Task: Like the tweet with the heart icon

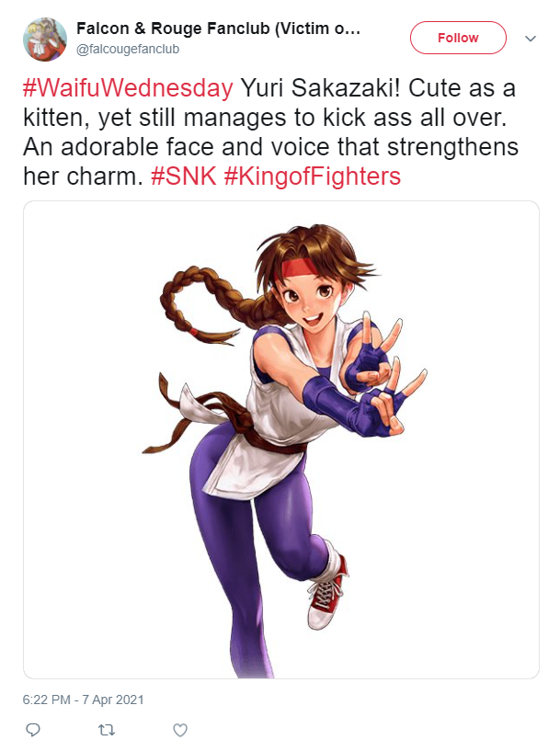Action: pyautogui.click(x=180, y=730)
